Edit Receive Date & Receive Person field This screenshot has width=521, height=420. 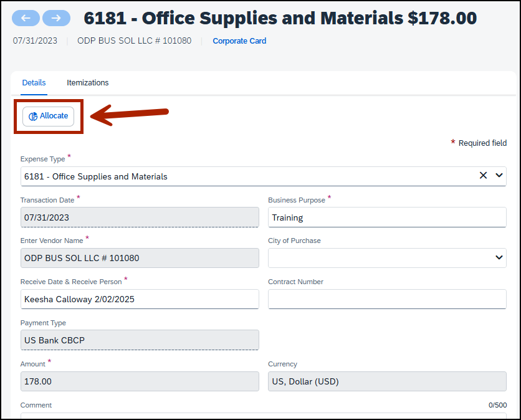pyautogui.click(x=140, y=299)
